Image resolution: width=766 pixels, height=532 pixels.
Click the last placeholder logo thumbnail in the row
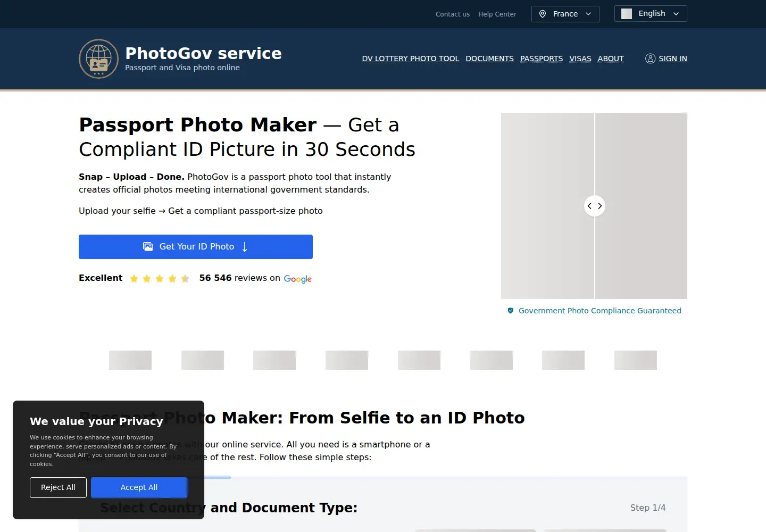click(636, 360)
